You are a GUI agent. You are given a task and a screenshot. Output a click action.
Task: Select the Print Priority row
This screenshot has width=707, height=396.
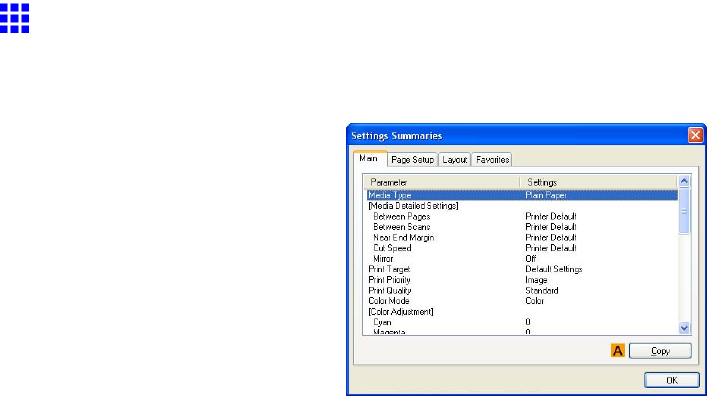[x=522, y=280]
